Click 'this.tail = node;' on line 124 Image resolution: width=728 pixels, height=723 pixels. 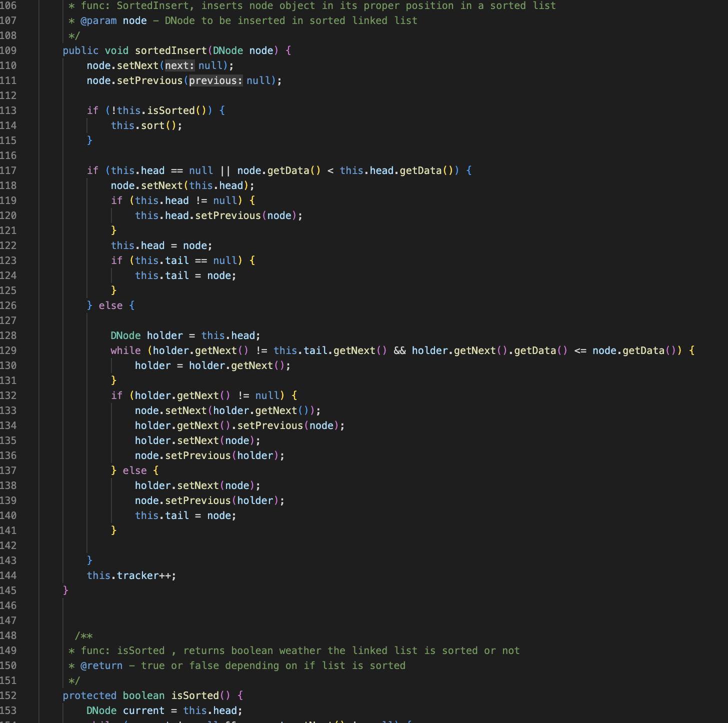185,275
